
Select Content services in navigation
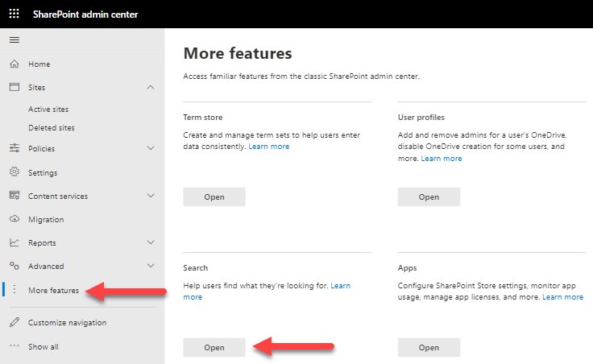coord(58,196)
